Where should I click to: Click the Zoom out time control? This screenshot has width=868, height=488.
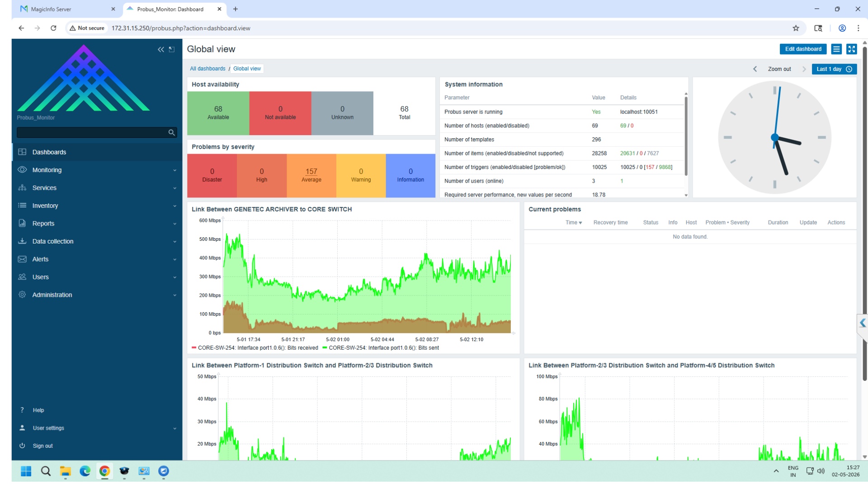pyautogui.click(x=779, y=69)
